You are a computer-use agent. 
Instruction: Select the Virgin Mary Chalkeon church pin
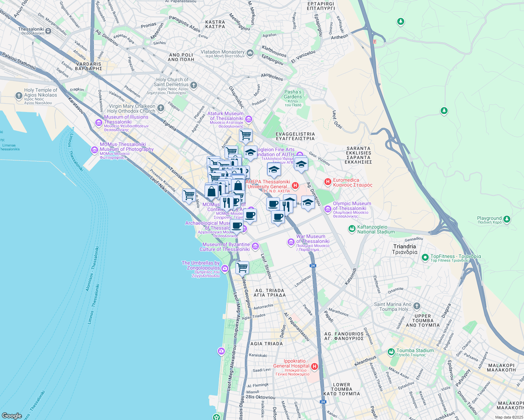pyautogui.click(x=161, y=108)
